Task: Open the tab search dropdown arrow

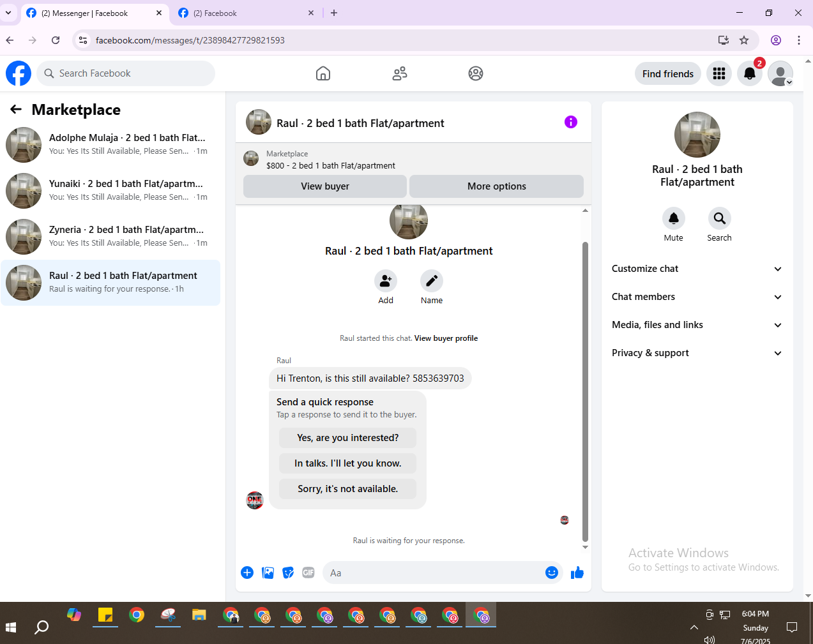Action: [8, 13]
